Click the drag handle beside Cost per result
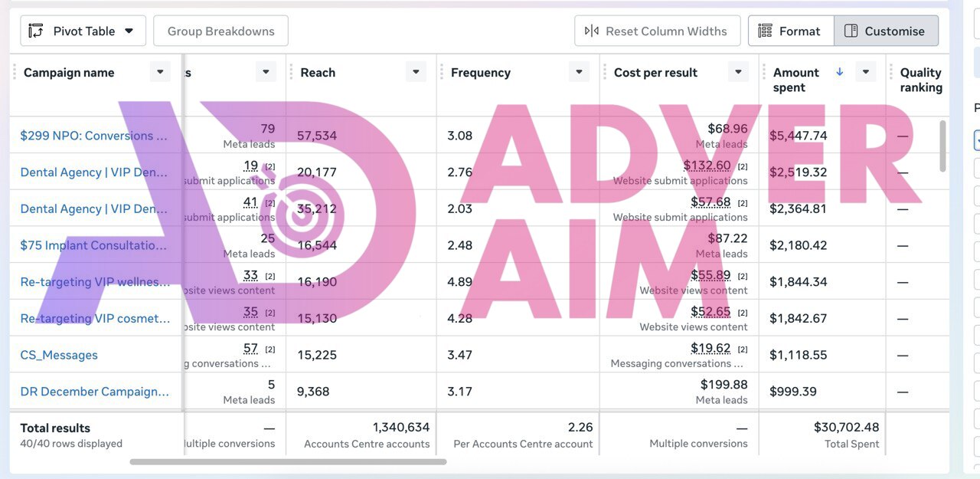Viewport: 980px width, 479px height. 605,73
